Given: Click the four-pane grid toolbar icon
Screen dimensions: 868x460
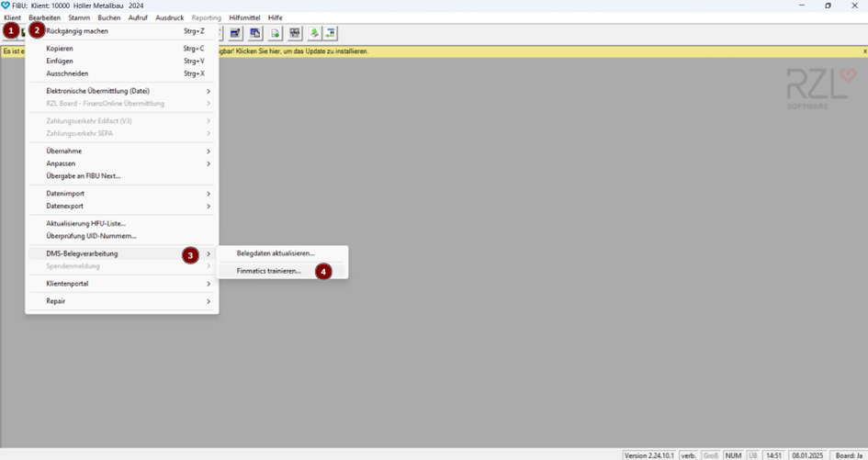Looking at the screenshot, I should [295, 33].
